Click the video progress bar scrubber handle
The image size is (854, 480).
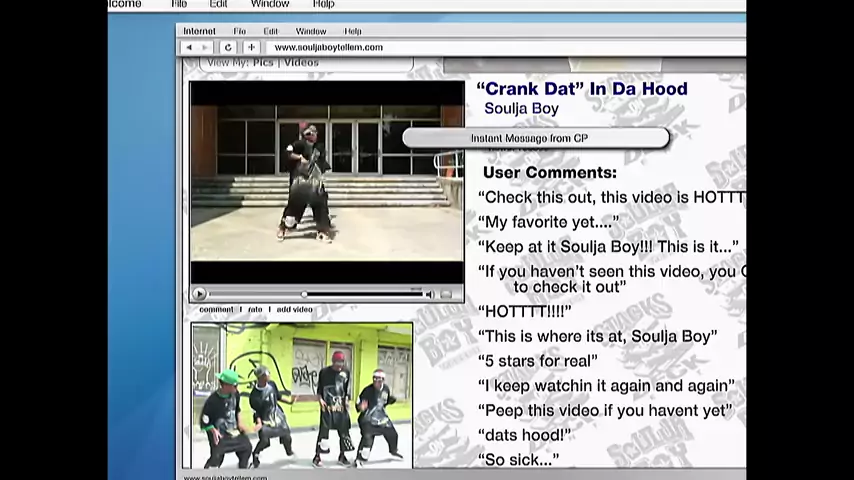304,294
